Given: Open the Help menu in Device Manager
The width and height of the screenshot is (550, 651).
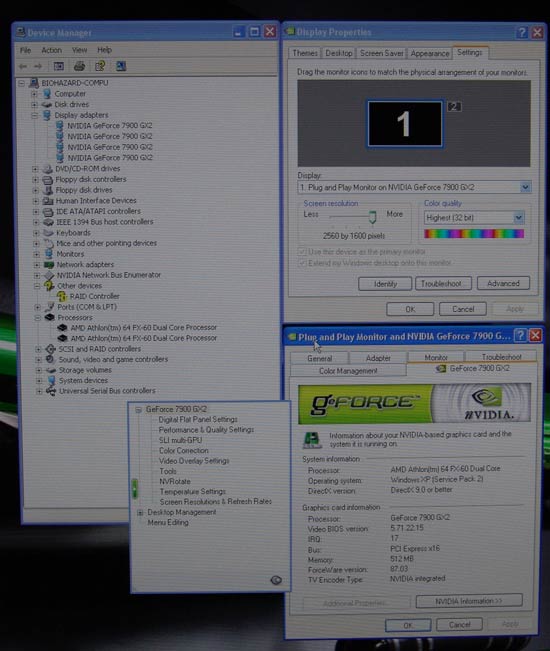Looking at the screenshot, I should point(104,50).
